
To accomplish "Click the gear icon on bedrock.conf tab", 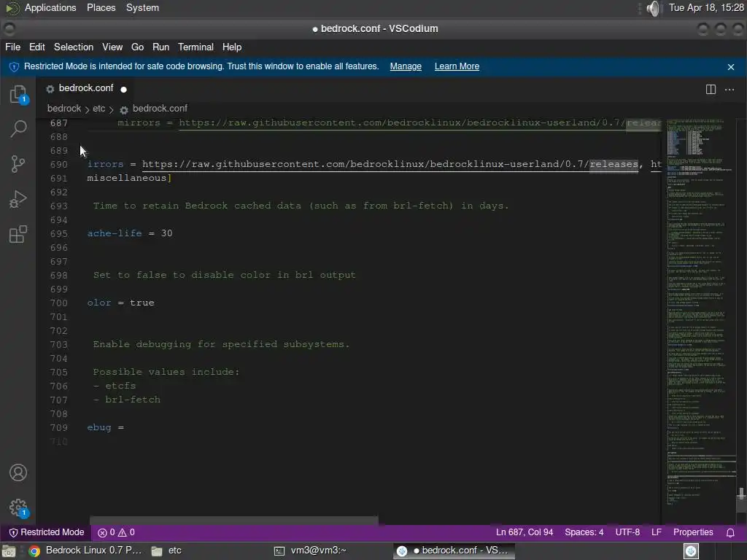I will (50, 88).
